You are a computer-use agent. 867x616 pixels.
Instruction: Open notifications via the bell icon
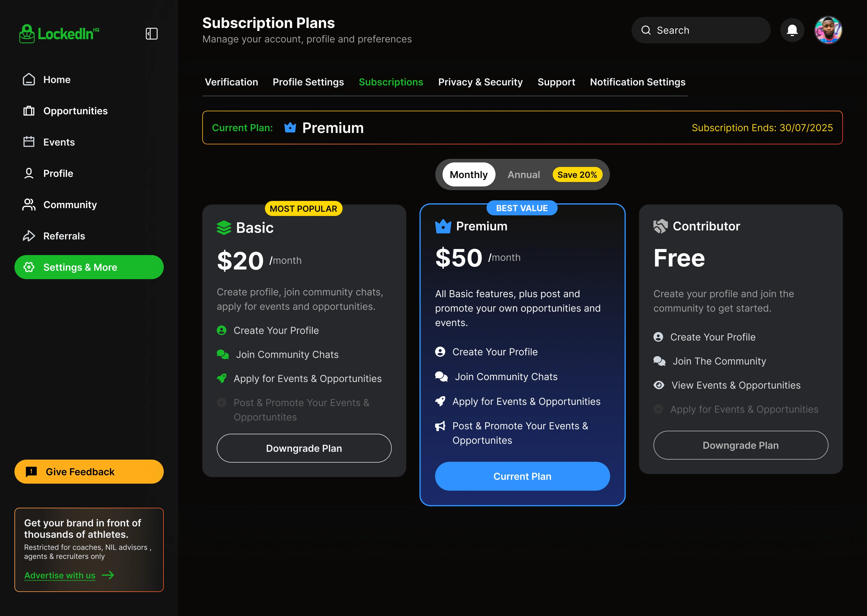792,30
